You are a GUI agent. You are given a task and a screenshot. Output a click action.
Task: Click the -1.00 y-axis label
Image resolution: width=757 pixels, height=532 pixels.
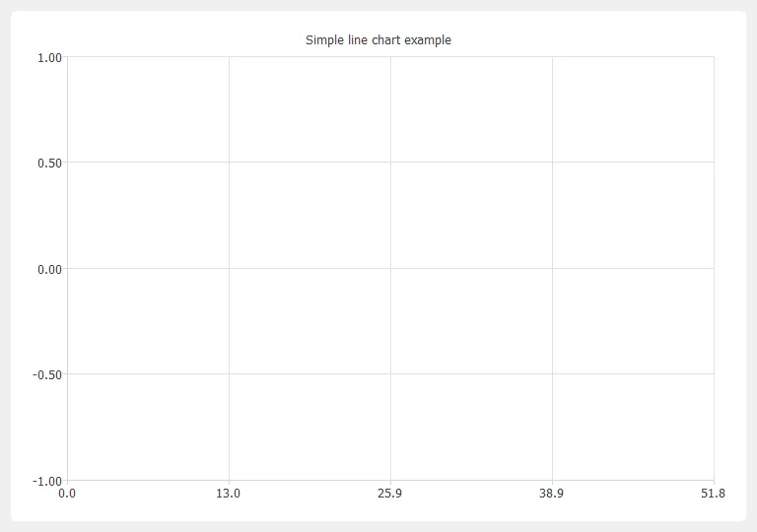click(x=47, y=482)
